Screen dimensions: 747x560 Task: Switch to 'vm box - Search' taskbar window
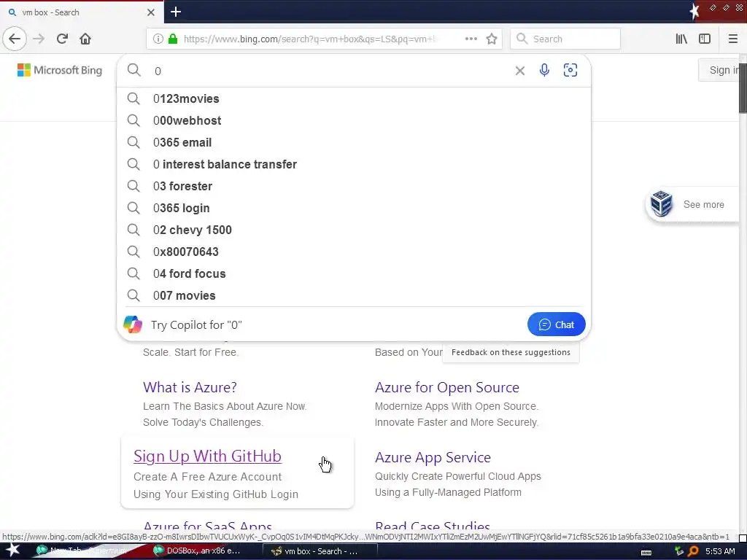click(320, 551)
